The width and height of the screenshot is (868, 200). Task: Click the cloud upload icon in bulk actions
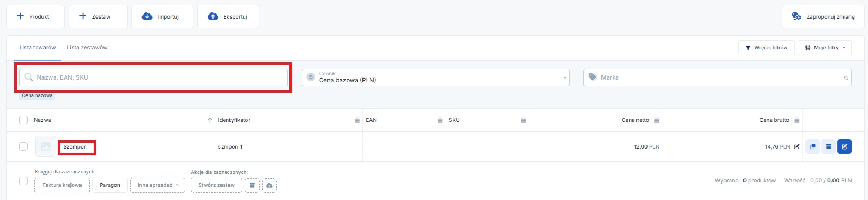pyautogui.click(x=269, y=185)
